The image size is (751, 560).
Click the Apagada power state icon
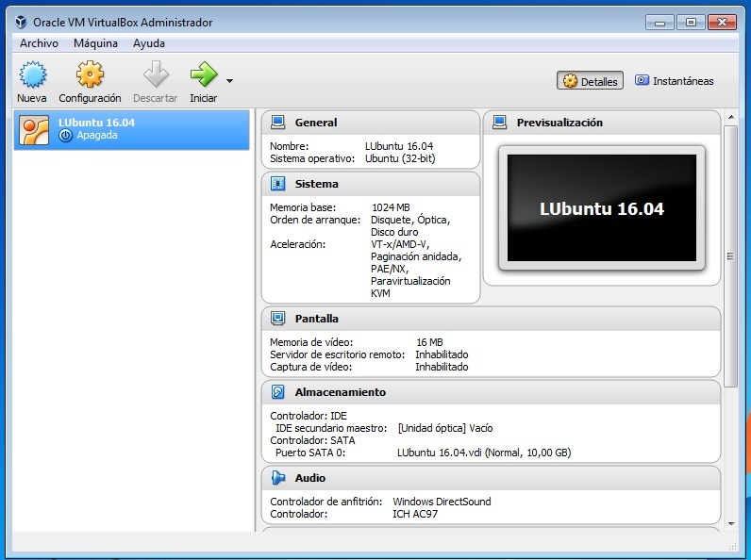point(66,136)
